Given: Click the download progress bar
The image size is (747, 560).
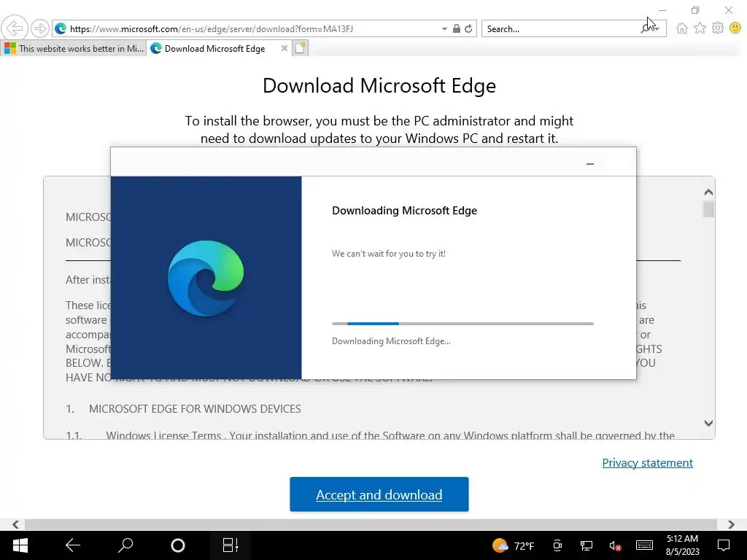Looking at the screenshot, I should point(462,324).
